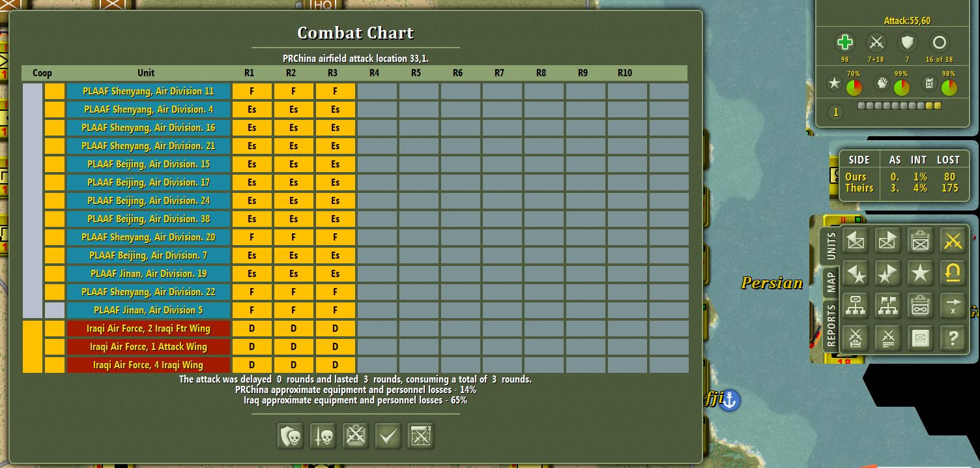The image size is (980, 468).
Task: Click the yellow crossed swords attack icon
Action: tap(953, 241)
